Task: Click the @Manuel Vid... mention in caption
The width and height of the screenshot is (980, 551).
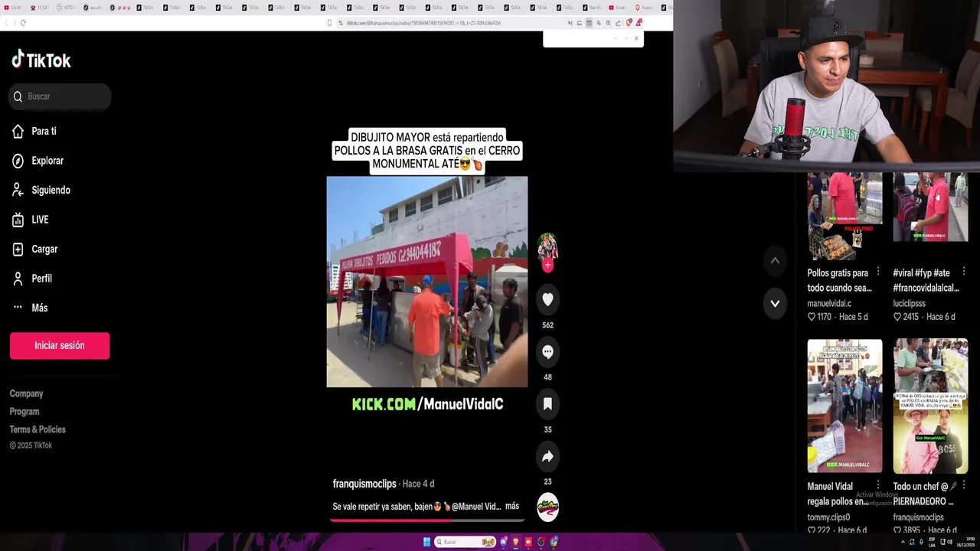Action: click(x=476, y=506)
